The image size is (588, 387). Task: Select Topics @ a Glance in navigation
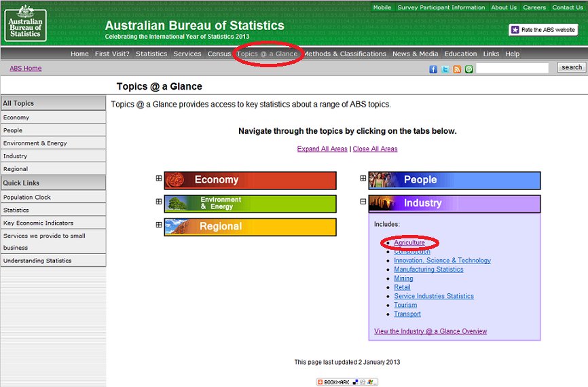coord(267,54)
